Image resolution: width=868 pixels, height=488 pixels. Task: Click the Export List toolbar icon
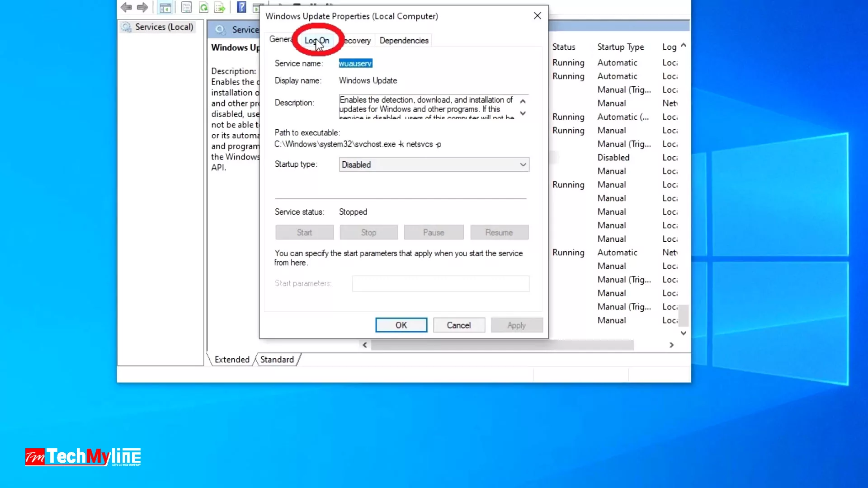point(220,7)
